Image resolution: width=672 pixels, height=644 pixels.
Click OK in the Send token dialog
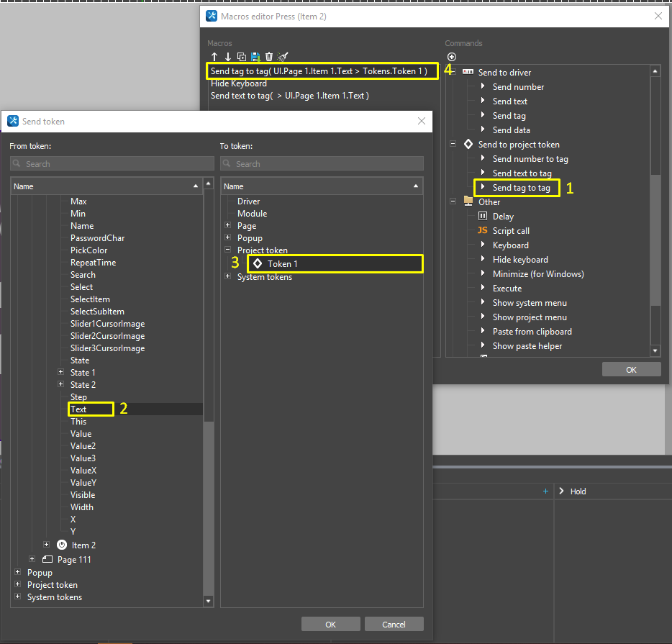(330, 624)
